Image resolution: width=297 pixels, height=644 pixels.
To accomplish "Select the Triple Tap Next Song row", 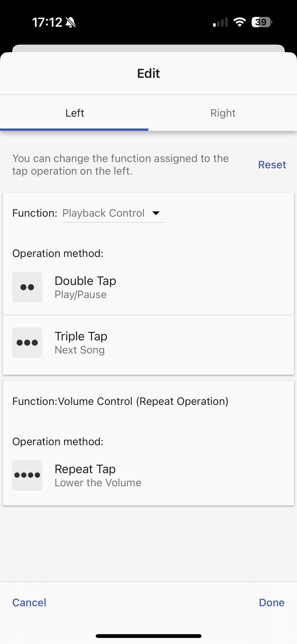I will 148,343.
